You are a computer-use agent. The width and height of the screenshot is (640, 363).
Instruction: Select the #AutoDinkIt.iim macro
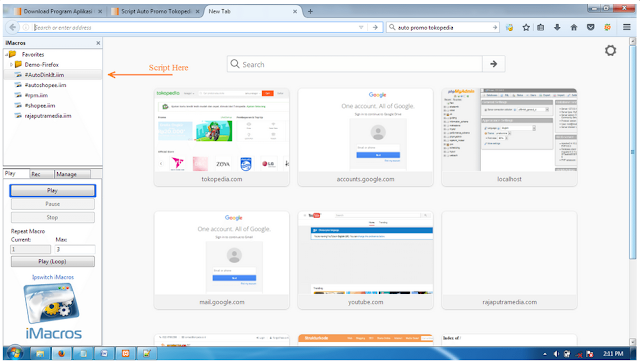[x=44, y=75]
